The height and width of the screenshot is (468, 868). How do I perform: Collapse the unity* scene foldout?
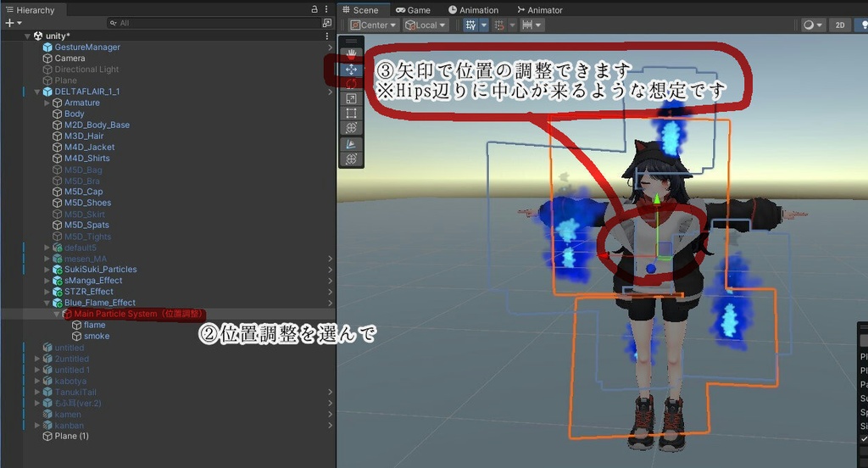(27, 36)
